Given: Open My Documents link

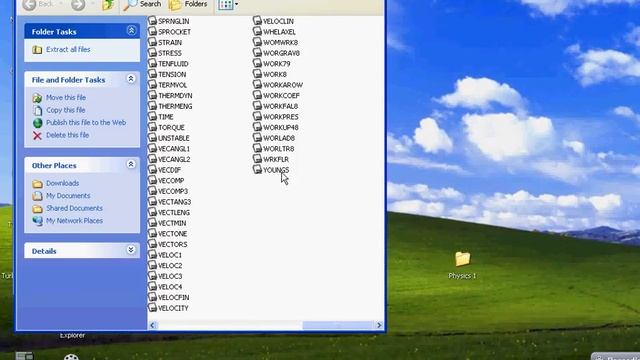Looking at the screenshot, I should pos(68,196).
